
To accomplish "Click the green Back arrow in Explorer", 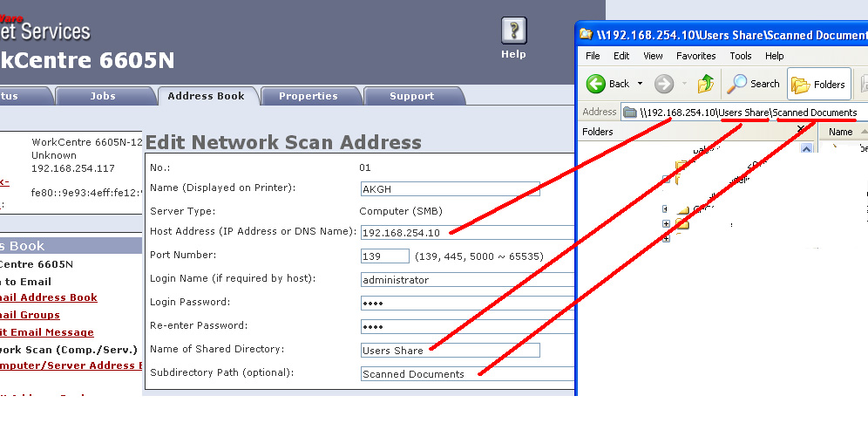I will click(595, 85).
